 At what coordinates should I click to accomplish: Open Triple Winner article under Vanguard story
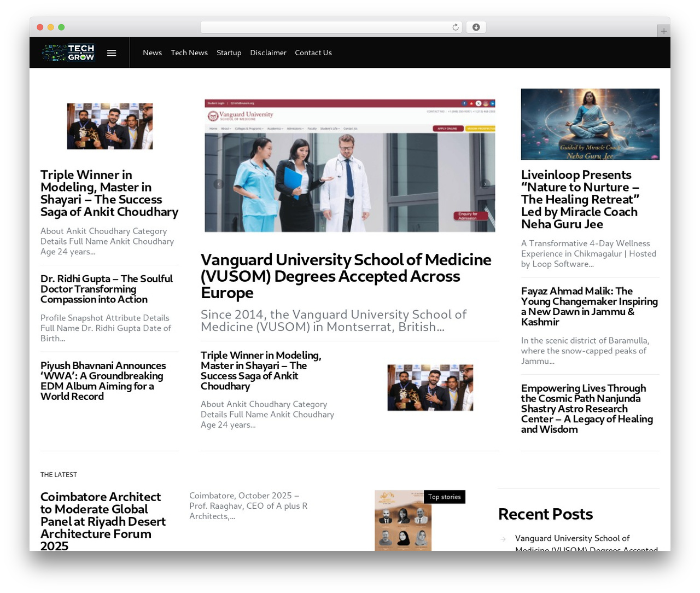(261, 370)
